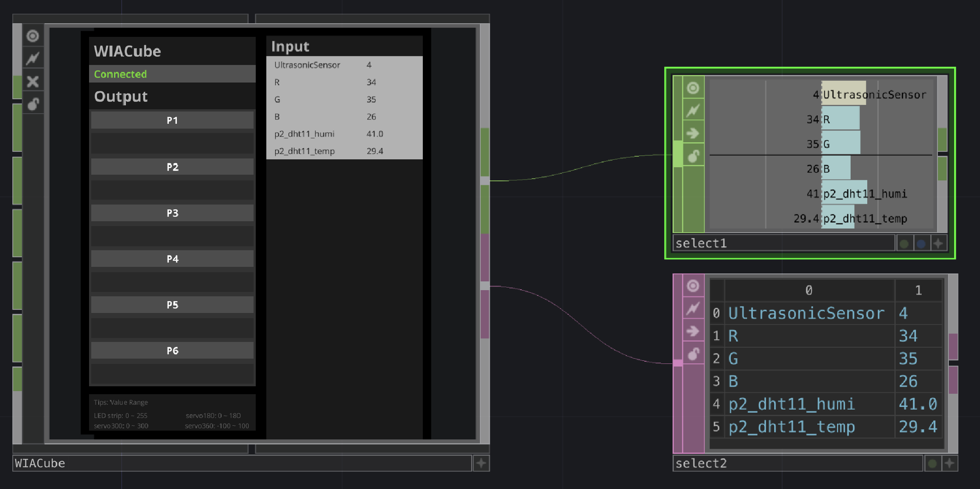Toggle green display flag on select1
980x489 pixels.
pos(904,244)
